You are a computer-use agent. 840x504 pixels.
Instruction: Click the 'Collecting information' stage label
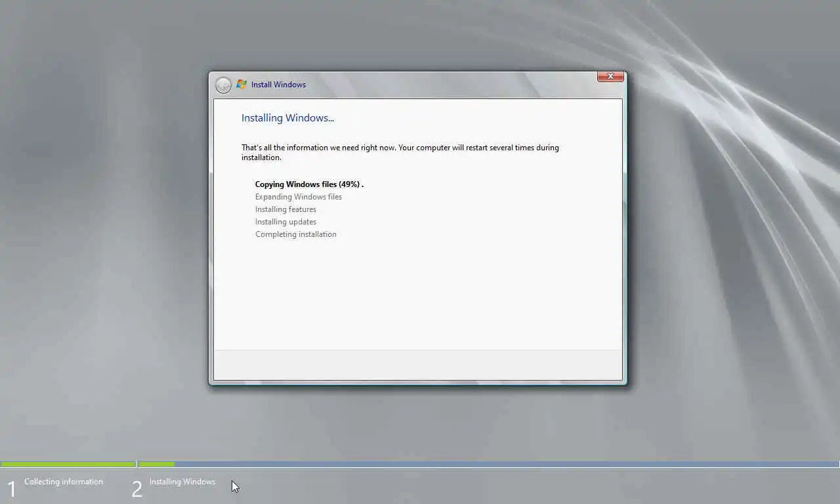tap(64, 482)
